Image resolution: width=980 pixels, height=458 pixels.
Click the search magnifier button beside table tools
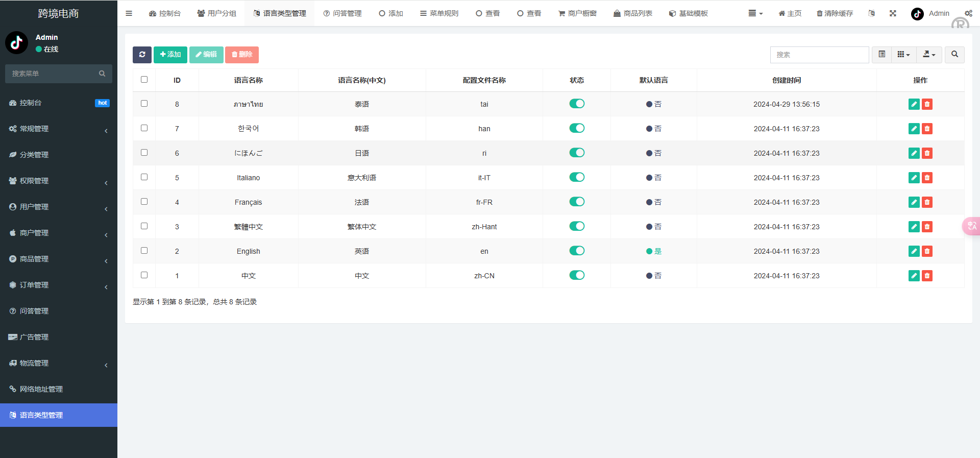click(954, 55)
